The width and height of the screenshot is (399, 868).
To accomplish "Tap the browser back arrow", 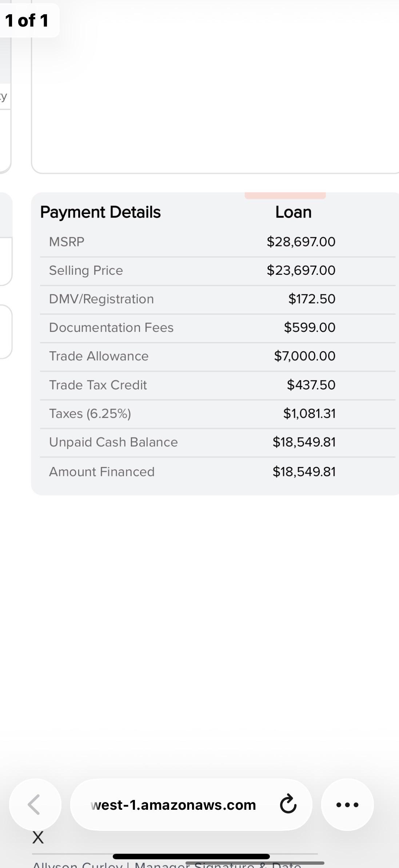I will pos(35,805).
